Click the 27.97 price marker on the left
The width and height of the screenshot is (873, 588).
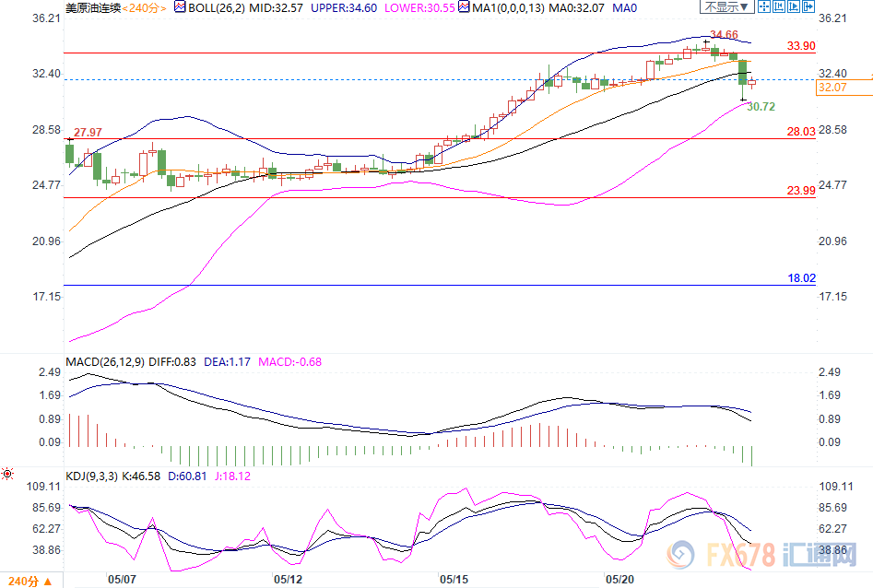point(88,132)
